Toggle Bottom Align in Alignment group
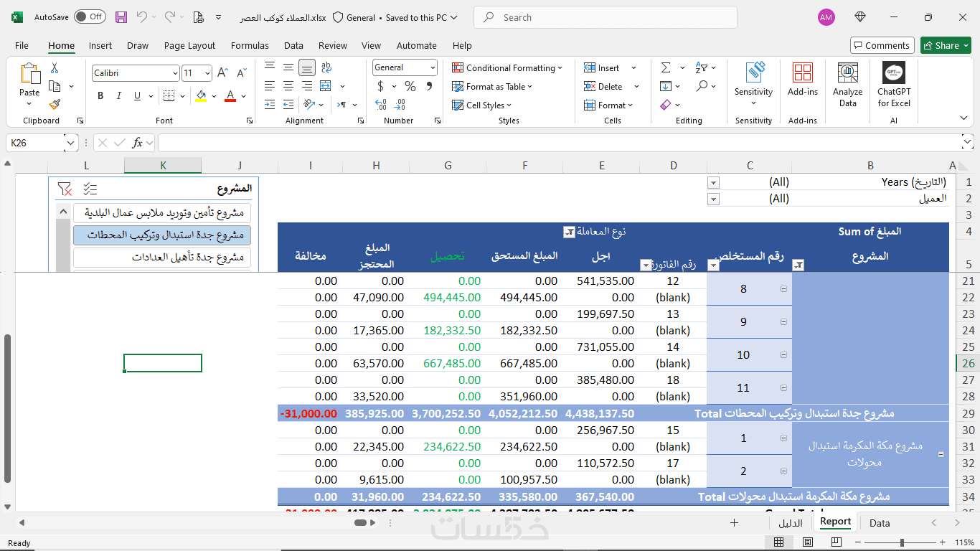 (307, 67)
